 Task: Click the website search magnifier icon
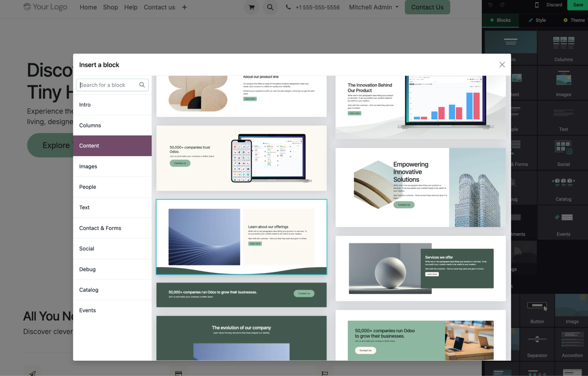click(x=270, y=7)
